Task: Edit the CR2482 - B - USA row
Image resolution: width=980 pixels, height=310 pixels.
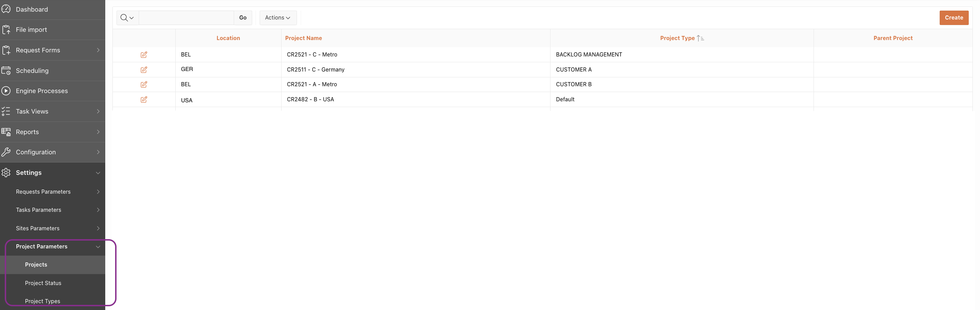Action: click(144, 99)
